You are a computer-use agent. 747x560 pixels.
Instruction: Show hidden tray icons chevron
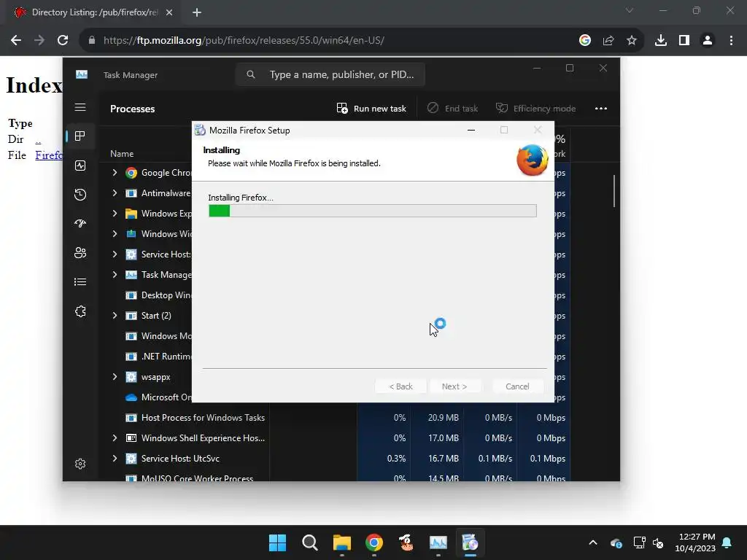(592, 542)
